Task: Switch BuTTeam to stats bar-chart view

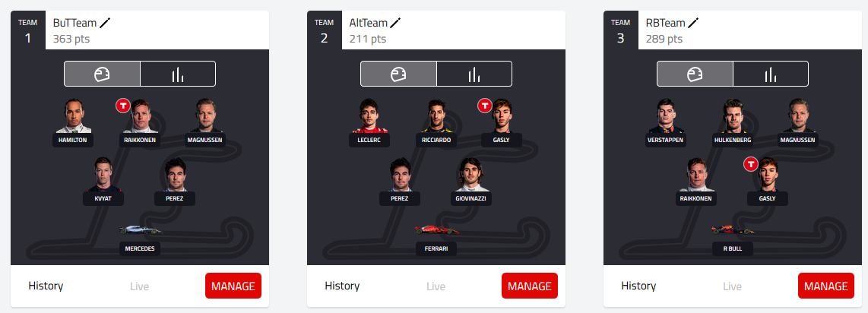Action: tap(178, 74)
